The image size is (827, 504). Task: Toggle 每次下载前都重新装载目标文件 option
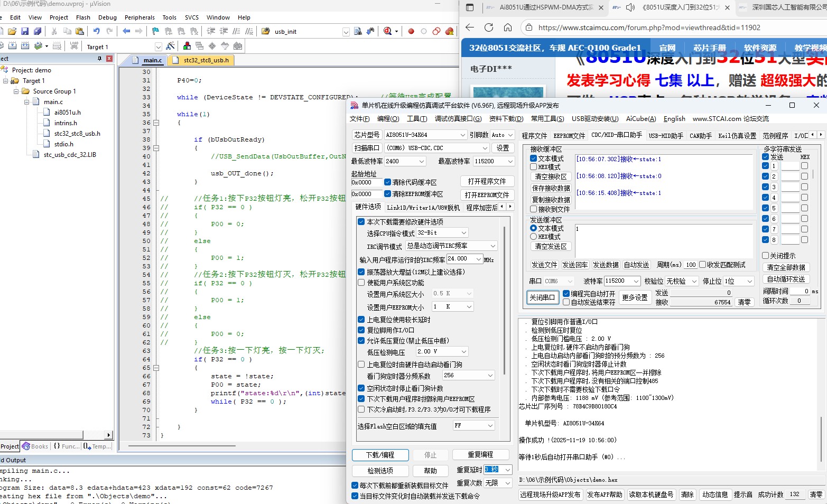[355, 484]
